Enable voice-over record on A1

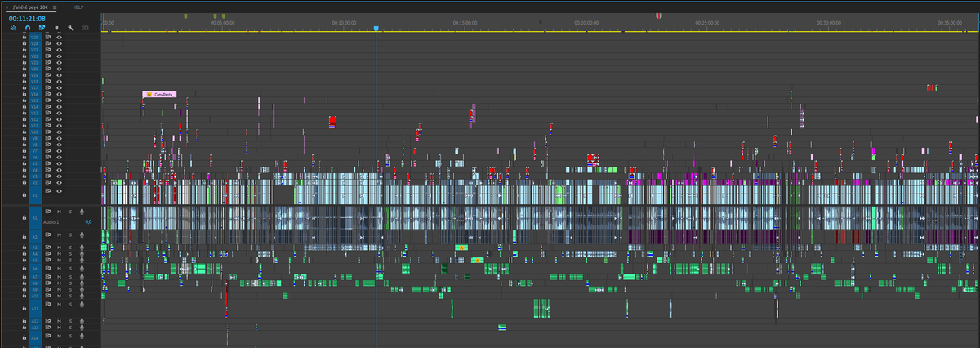point(82,211)
